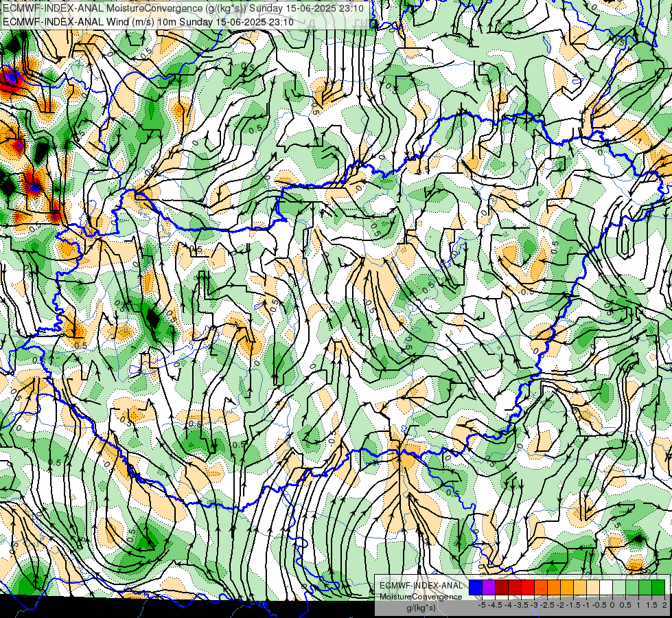Click the white legend color swatch
The image size is (672, 618).
(x=606, y=587)
